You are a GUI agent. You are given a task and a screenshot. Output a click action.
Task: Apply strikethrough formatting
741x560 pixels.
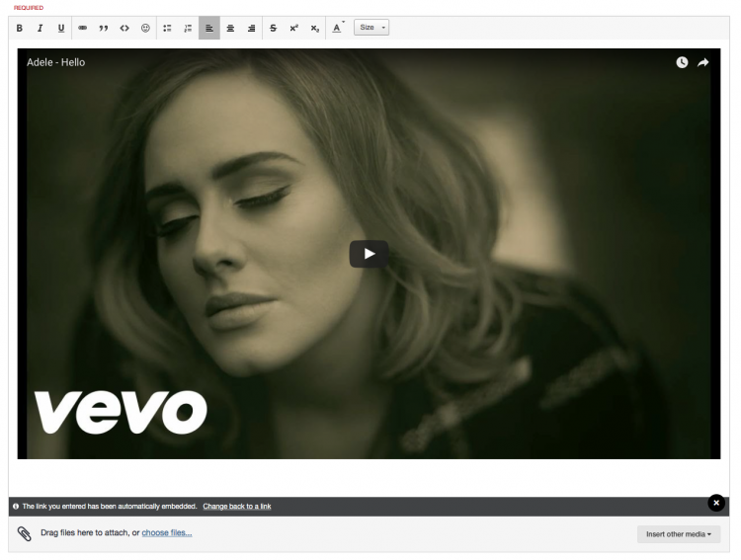273,28
